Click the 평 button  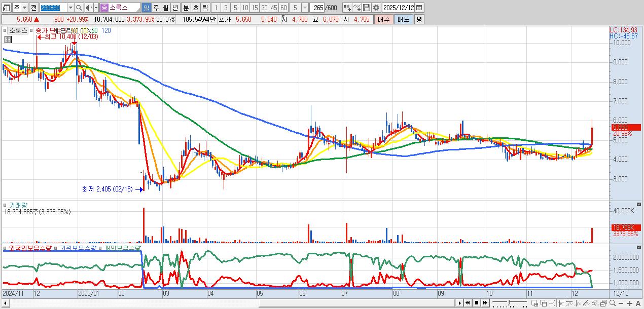click(x=419, y=19)
